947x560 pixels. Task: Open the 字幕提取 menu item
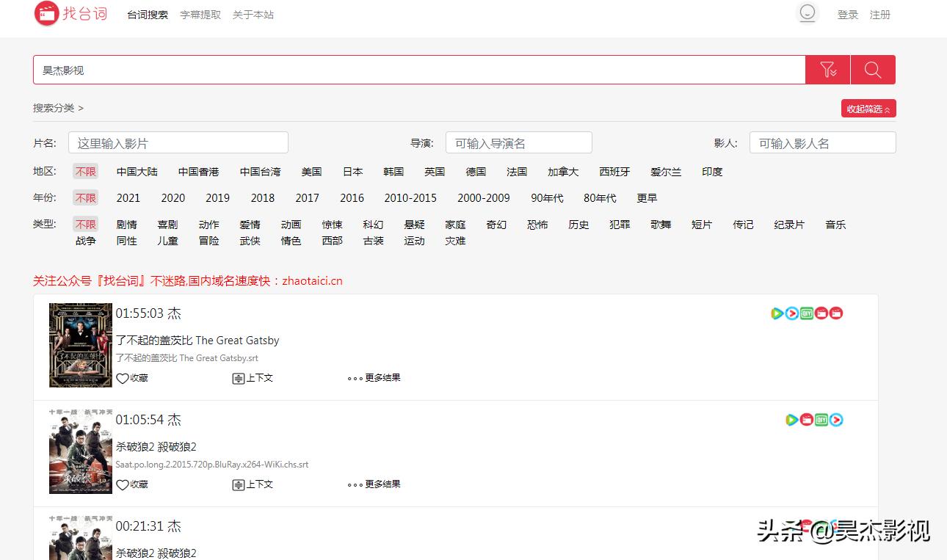200,14
